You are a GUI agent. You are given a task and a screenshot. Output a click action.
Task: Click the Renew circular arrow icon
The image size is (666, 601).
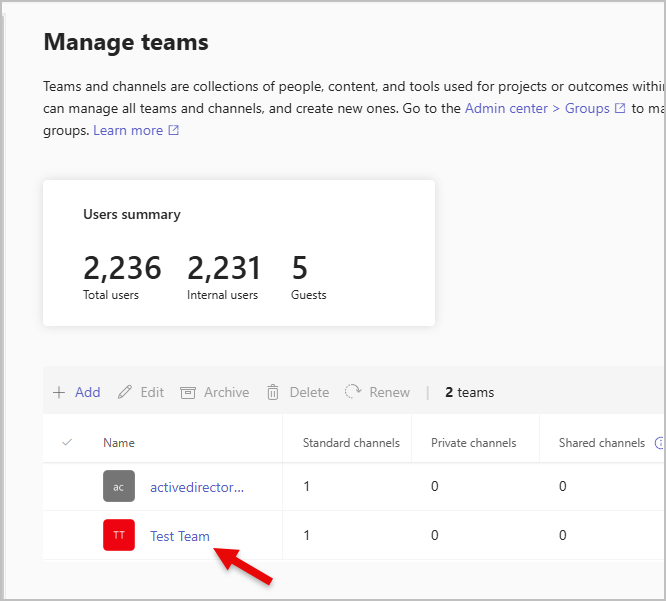coord(353,392)
